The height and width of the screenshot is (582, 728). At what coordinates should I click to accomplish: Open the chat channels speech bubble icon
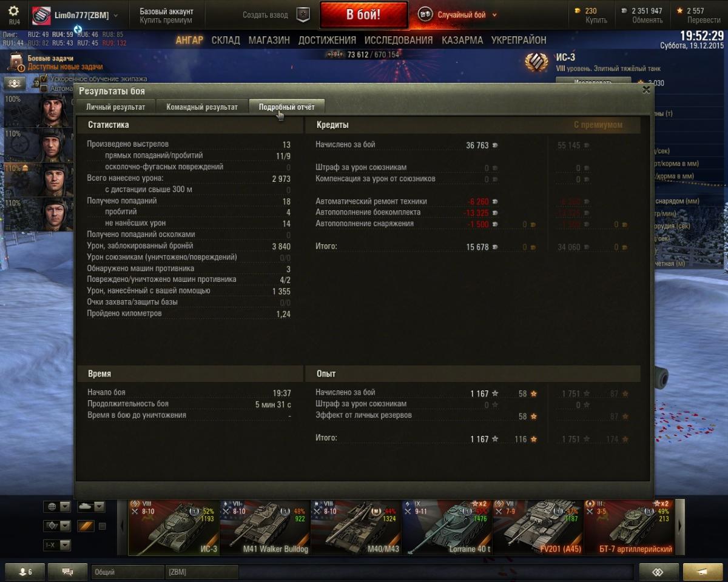(x=67, y=572)
